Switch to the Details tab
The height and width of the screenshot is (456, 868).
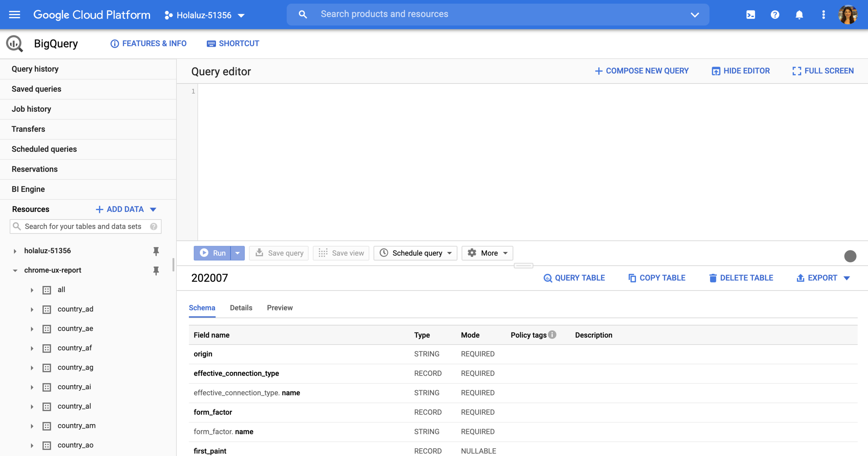(241, 308)
